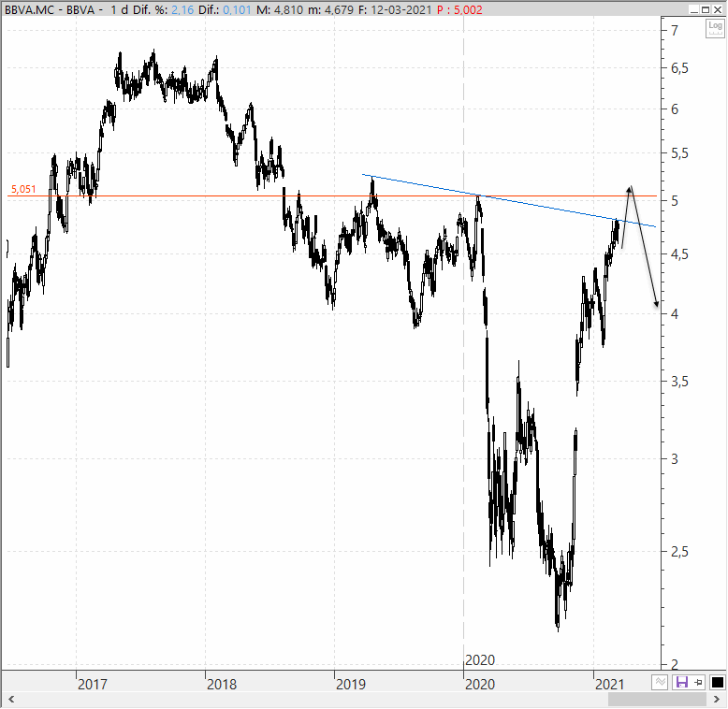Click the Dif. % value 2,16
Screen dimensions: 728x709
coord(182,9)
